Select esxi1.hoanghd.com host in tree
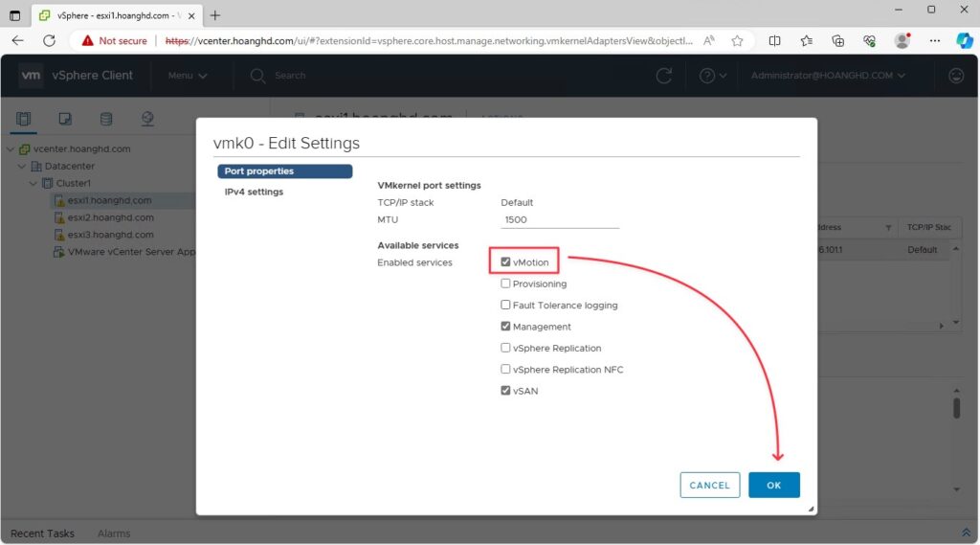The height and width of the screenshot is (545, 980). 109,200
